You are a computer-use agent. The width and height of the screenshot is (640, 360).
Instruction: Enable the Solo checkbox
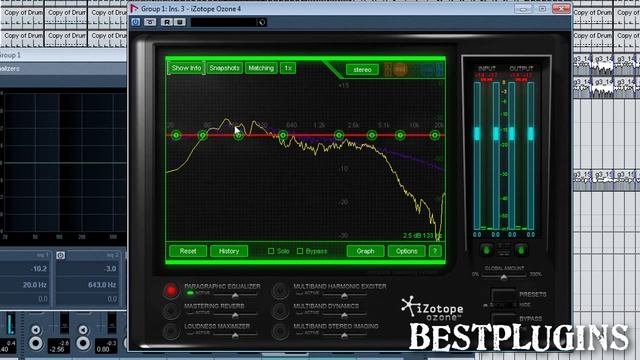pos(271,251)
